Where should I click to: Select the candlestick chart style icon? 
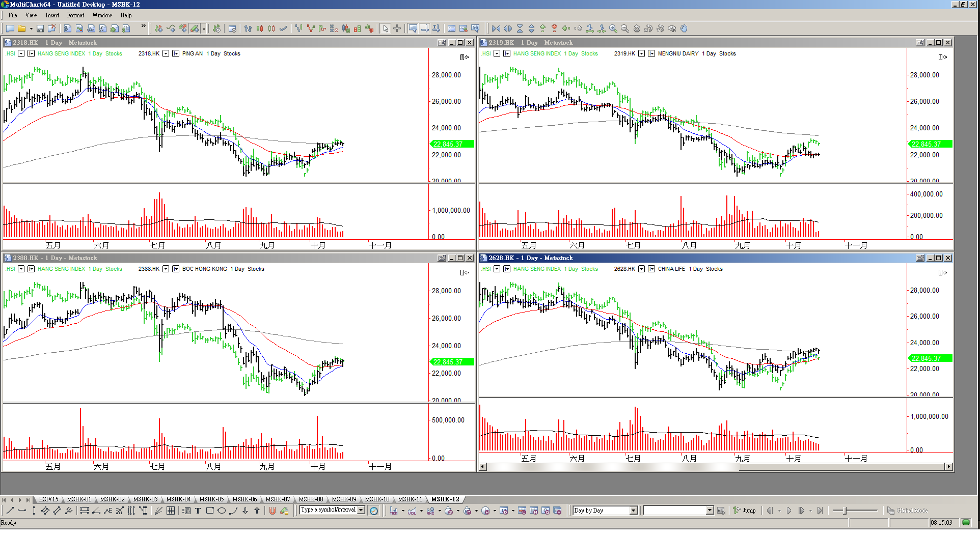pyautogui.click(x=260, y=29)
